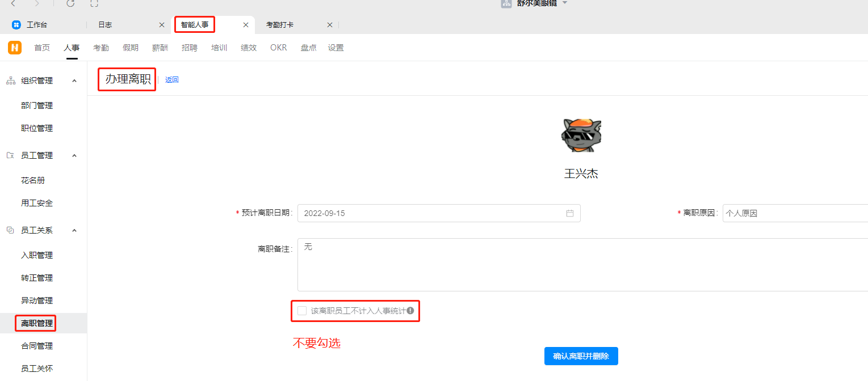Click the 组织管理 hierarchy icon
The height and width of the screenshot is (381, 868).
click(11, 81)
